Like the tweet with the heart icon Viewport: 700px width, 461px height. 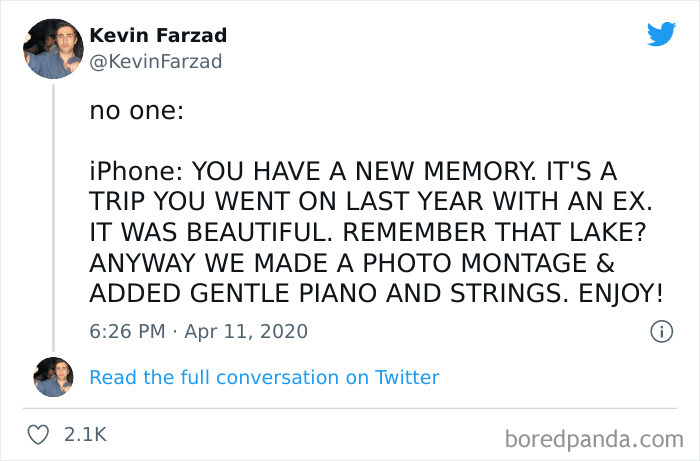tap(40, 435)
